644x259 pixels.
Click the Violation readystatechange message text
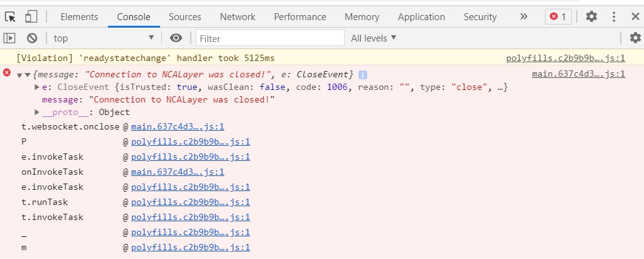pos(146,58)
